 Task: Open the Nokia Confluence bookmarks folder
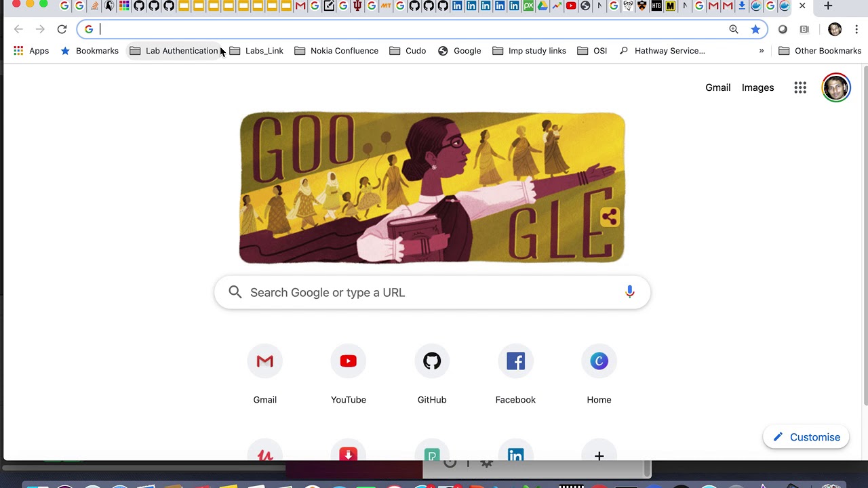(x=336, y=51)
